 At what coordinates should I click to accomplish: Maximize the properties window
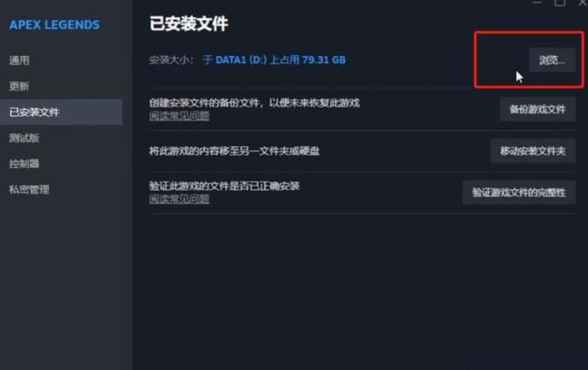coord(560,2)
